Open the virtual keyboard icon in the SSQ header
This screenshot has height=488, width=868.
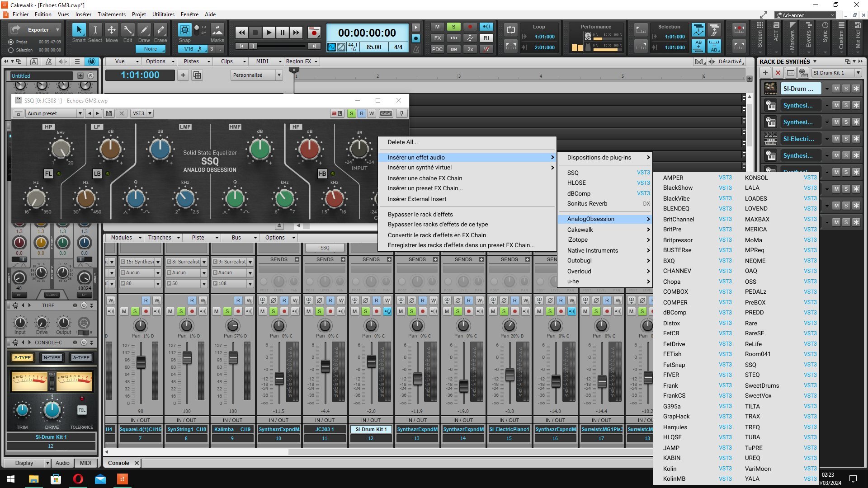386,113
